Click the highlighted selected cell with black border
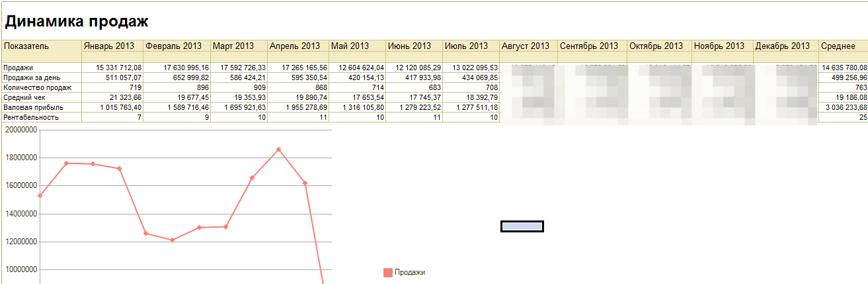 pyautogui.click(x=522, y=226)
